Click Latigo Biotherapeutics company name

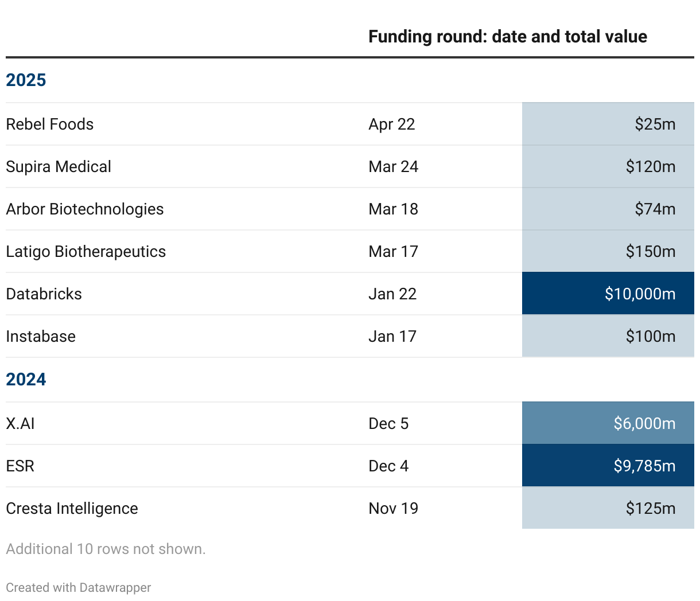[86, 251]
